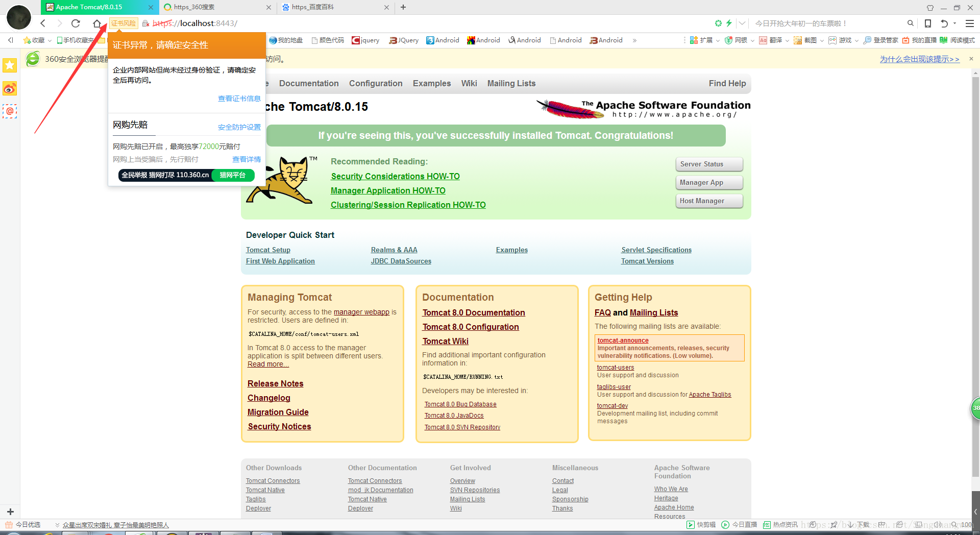
Task: Open 今日直播 in the status bar
Action: [x=739, y=525]
